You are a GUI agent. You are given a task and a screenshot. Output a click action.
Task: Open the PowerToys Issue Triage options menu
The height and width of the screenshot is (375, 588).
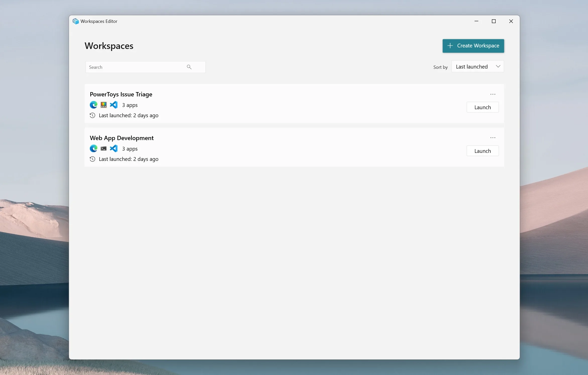point(493,93)
